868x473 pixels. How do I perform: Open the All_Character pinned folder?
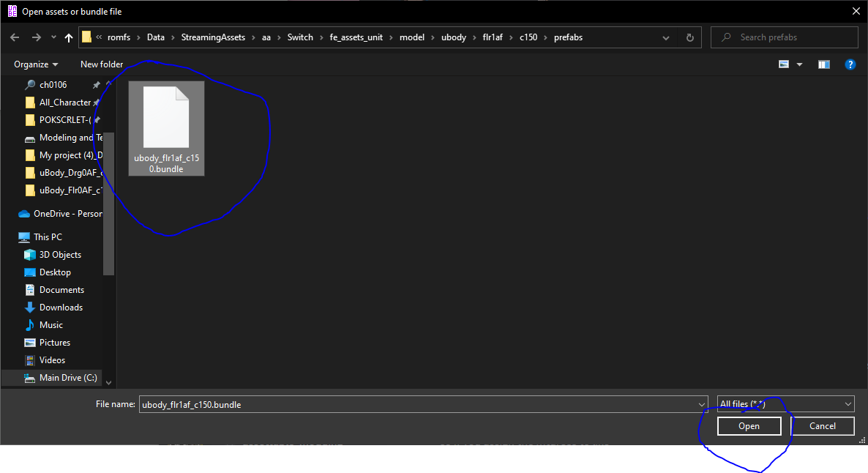[64, 103]
